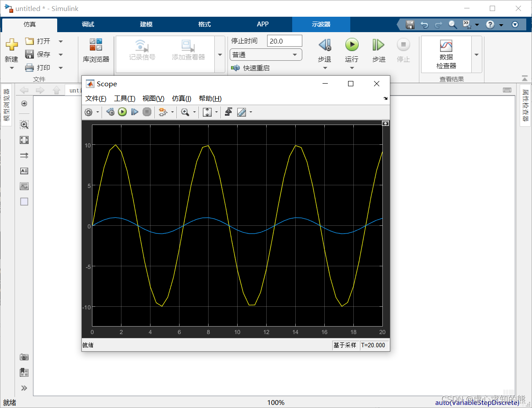
Task: Open the 打印 dropdown arrow
Action: (61, 68)
